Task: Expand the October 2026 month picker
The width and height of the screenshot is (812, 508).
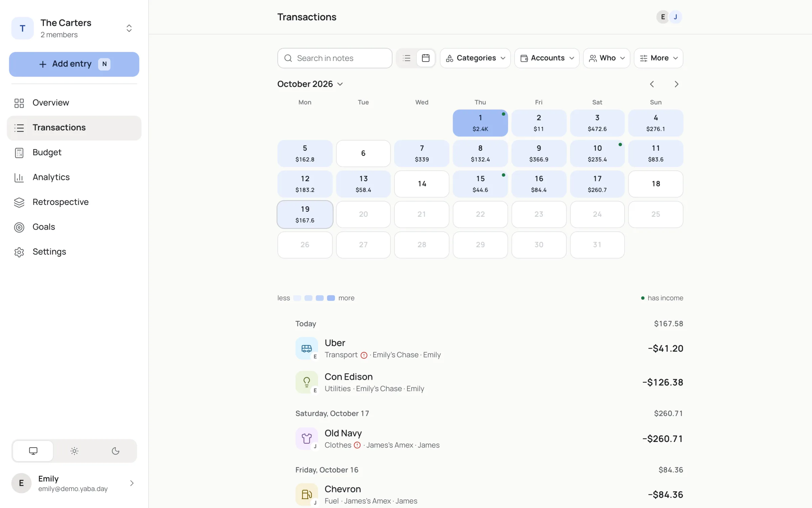Action: pyautogui.click(x=310, y=84)
